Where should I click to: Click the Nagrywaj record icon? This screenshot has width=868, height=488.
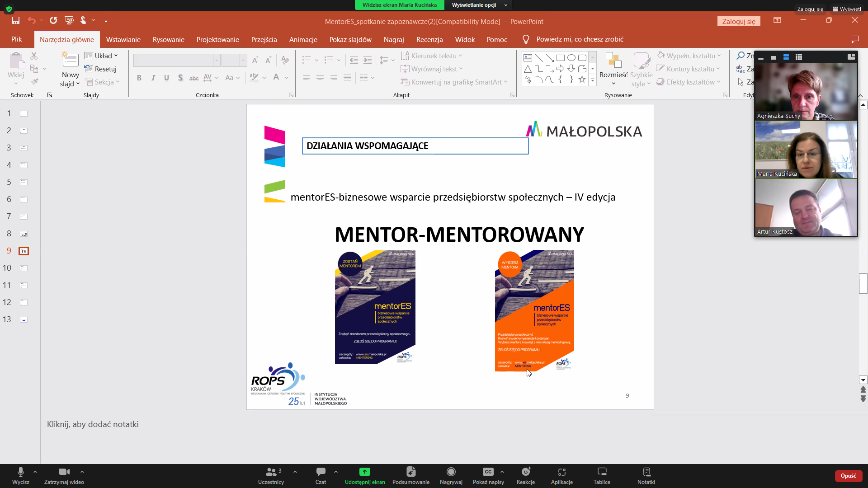451,472
